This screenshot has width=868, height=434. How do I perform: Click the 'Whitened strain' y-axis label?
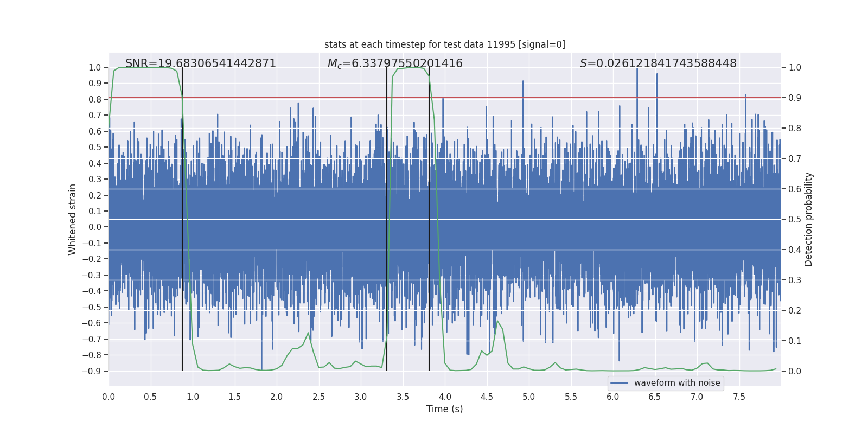point(73,219)
